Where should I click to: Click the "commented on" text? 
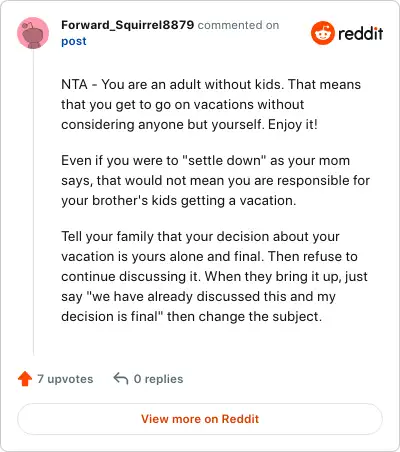click(x=238, y=25)
